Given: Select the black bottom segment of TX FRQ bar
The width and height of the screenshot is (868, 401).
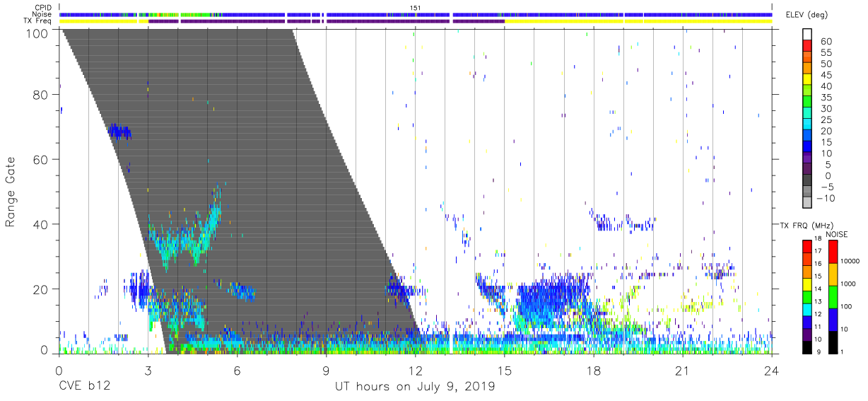Looking at the screenshot, I should (807, 347).
